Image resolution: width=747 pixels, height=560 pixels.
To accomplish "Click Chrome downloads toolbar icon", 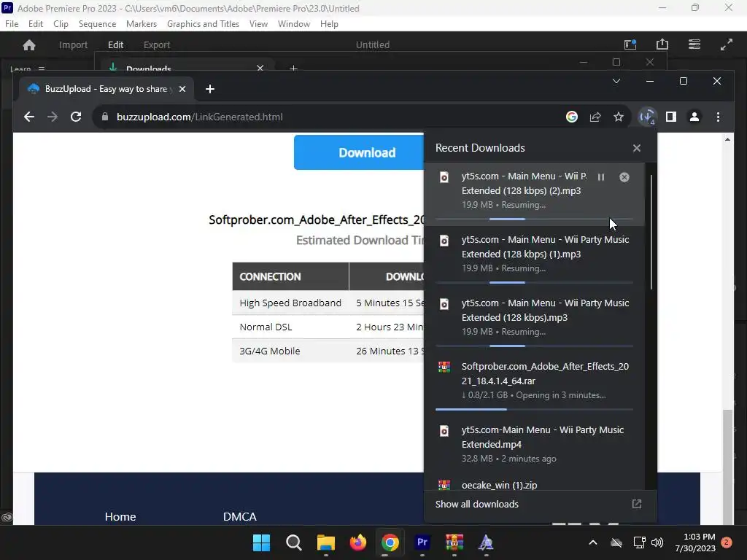I will point(648,117).
